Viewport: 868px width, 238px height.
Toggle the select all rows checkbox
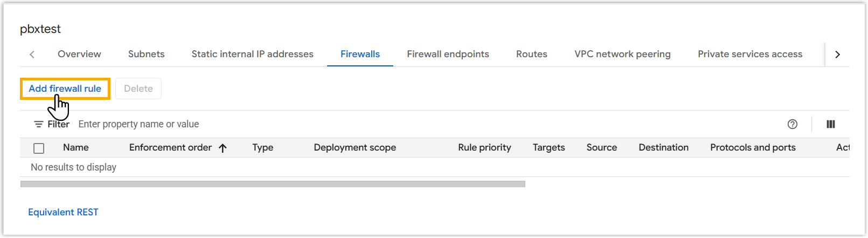(x=39, y=148)
